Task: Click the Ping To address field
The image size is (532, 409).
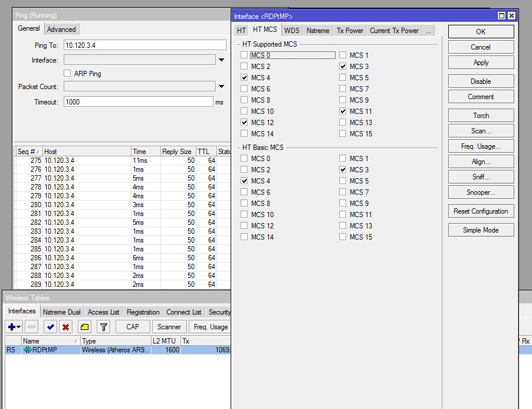Action: pos(145,45)
